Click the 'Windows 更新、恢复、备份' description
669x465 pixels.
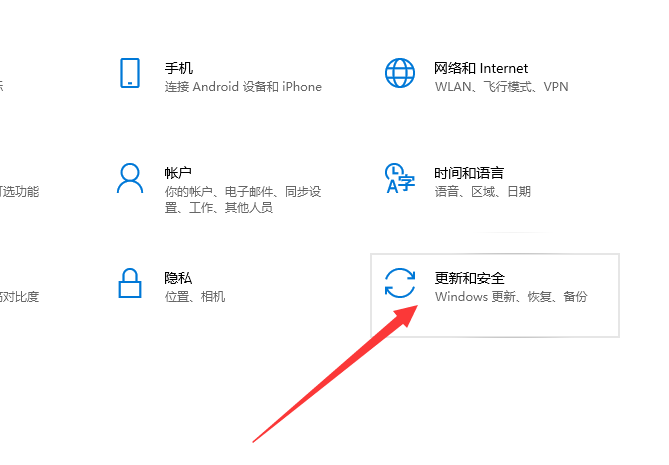click(x=511, y=296)
